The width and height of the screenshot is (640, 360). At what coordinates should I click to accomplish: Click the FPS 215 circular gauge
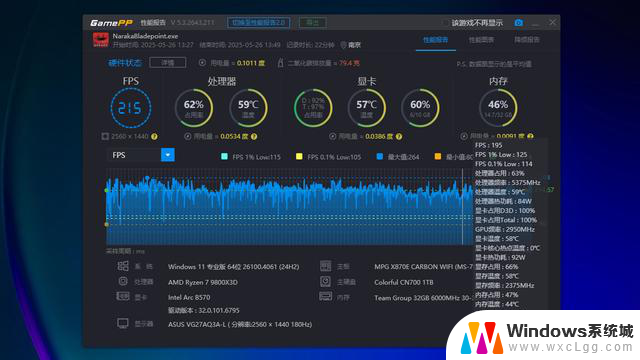pyautogui.click(x=131, y=108)
